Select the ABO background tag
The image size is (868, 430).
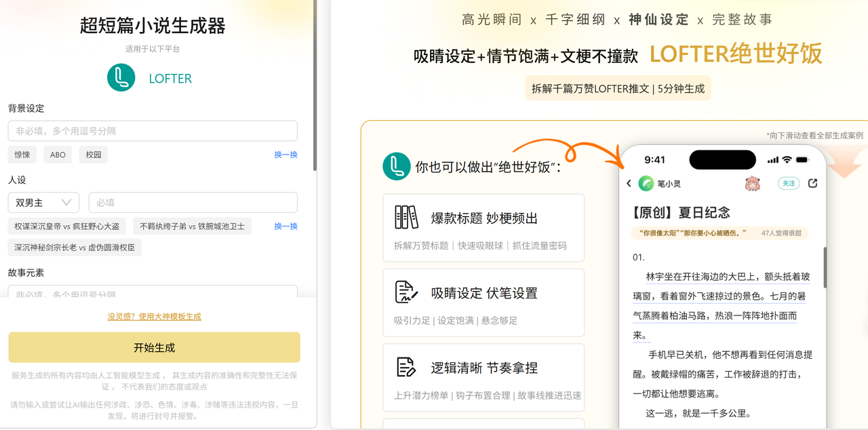[58, 155]
